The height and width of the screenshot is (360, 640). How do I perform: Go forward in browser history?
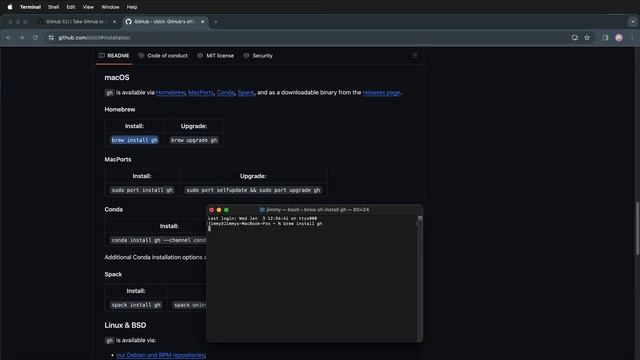(x=22, y=38)
